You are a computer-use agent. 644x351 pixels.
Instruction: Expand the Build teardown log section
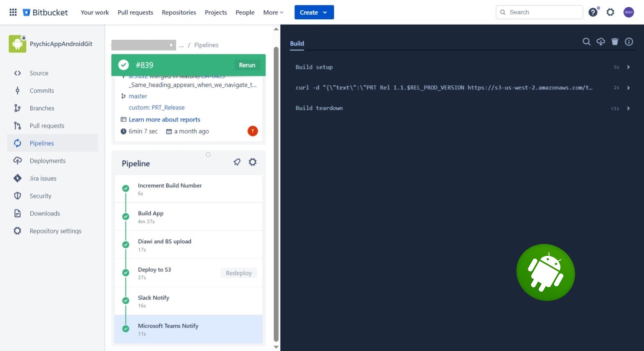coord(628,108)
